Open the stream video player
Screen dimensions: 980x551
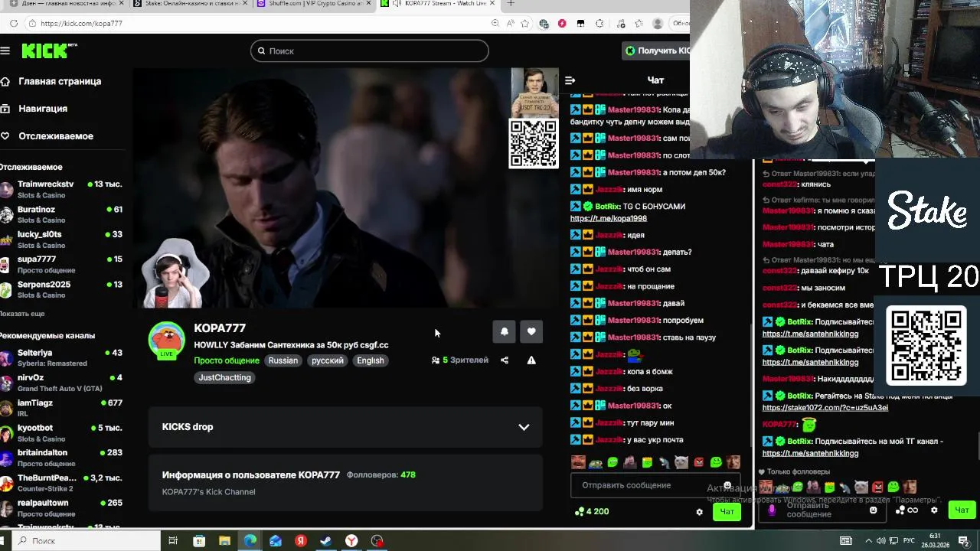point(346,188)
